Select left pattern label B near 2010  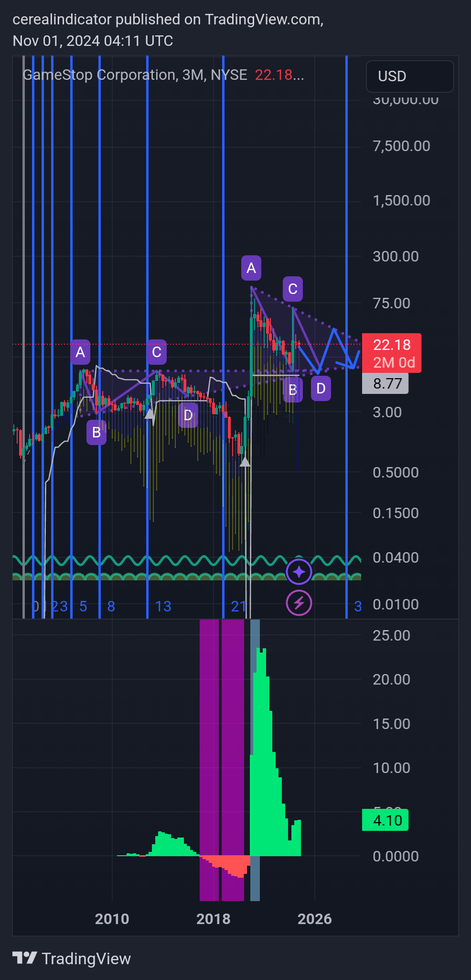(96, 432)
